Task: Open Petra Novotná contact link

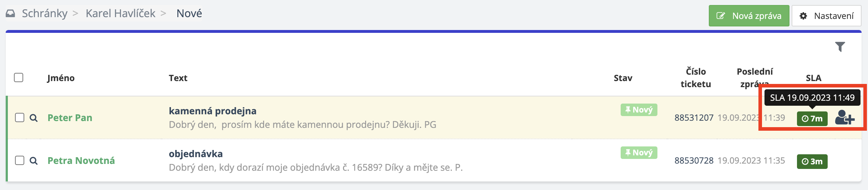Action: 81,161
